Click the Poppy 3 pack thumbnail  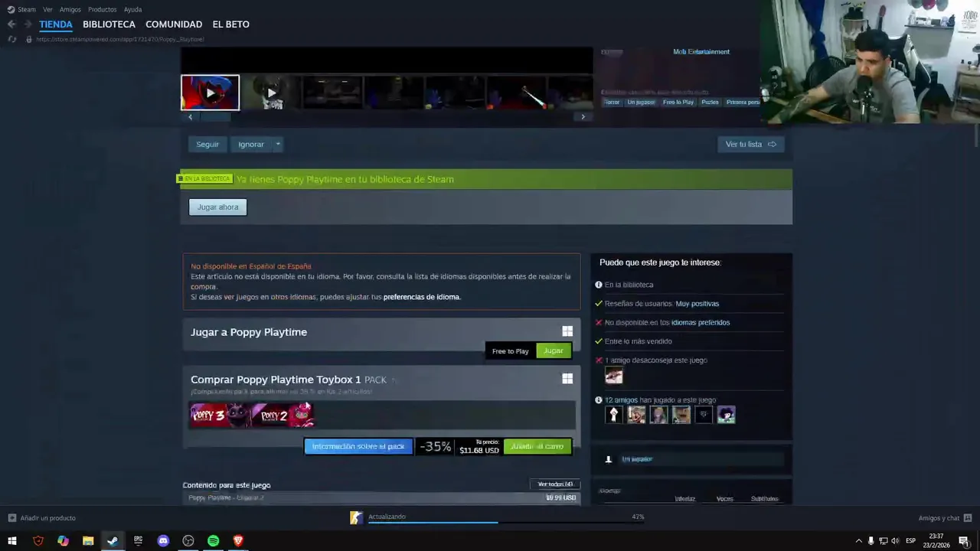click(220, 415)
